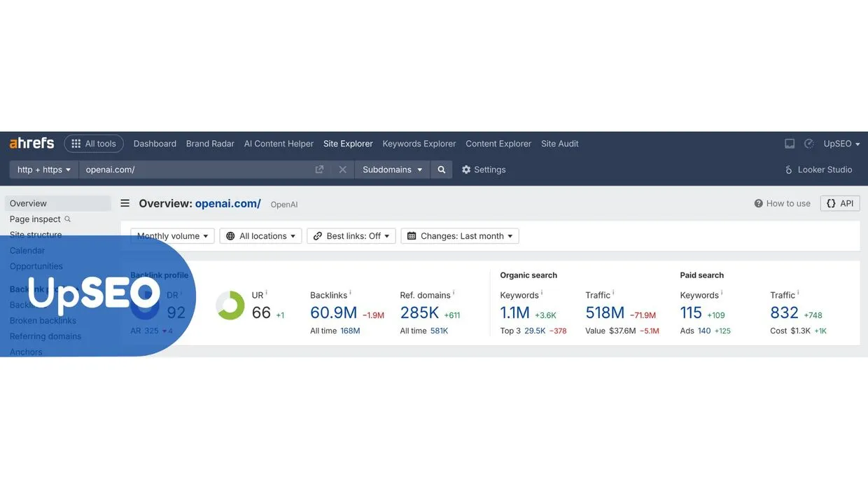Open the Monthly volume dropdown
The height and width of the screenshot is (489, 868).
click(x=171, y=235)
